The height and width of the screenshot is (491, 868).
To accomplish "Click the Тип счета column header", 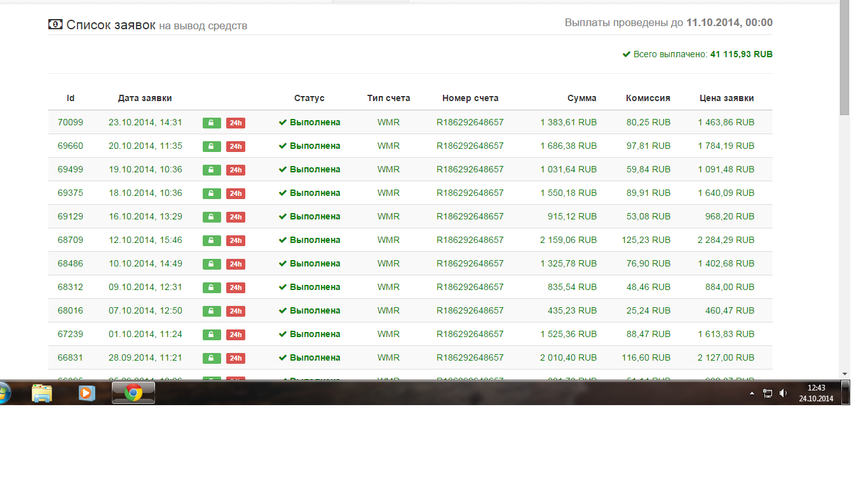I will [389, 98].
